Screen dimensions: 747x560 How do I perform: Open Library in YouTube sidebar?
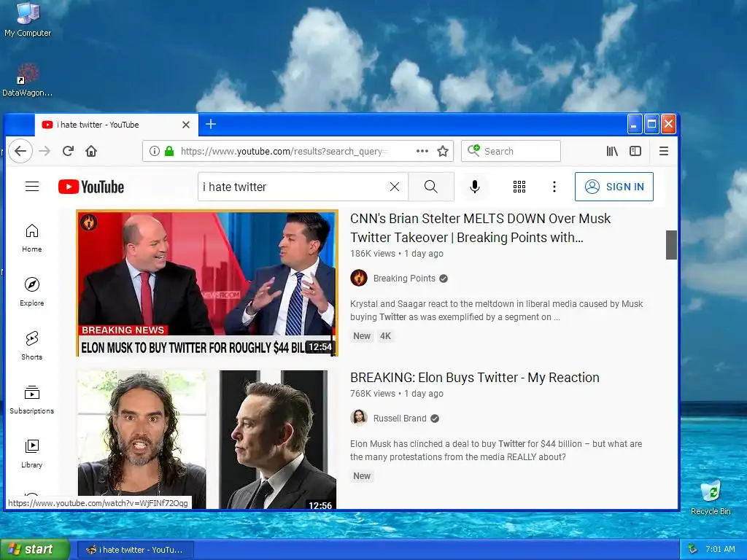pos(32,454)
